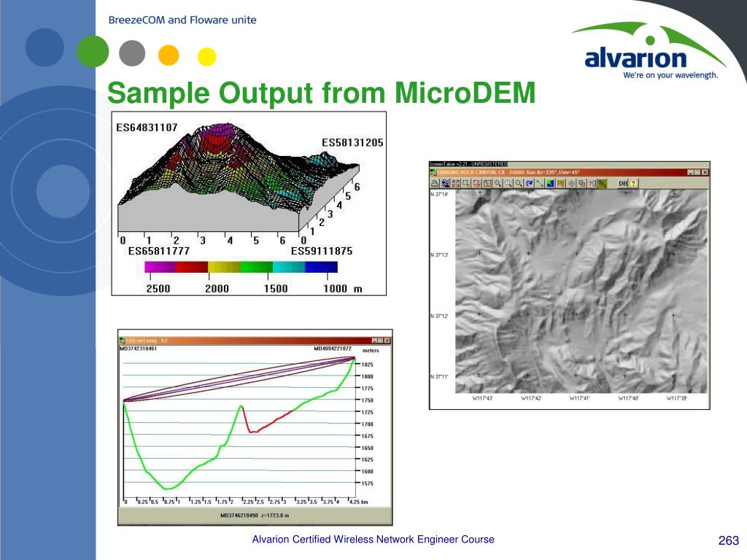
Task: Click the 'Sample Output from MicroDEM' slide title
Action: tap(322, 93)
